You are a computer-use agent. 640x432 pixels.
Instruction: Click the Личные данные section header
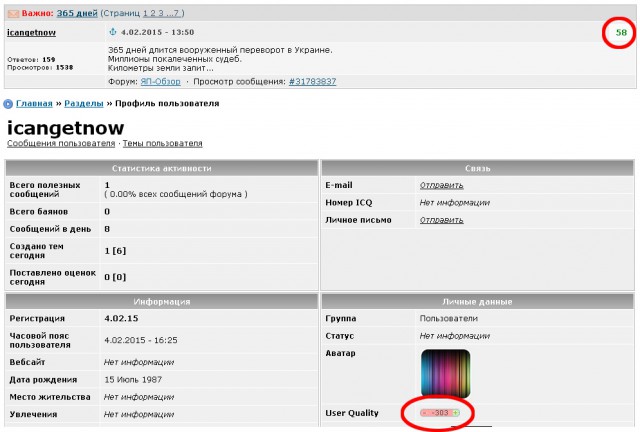click(x=478, y=302)
